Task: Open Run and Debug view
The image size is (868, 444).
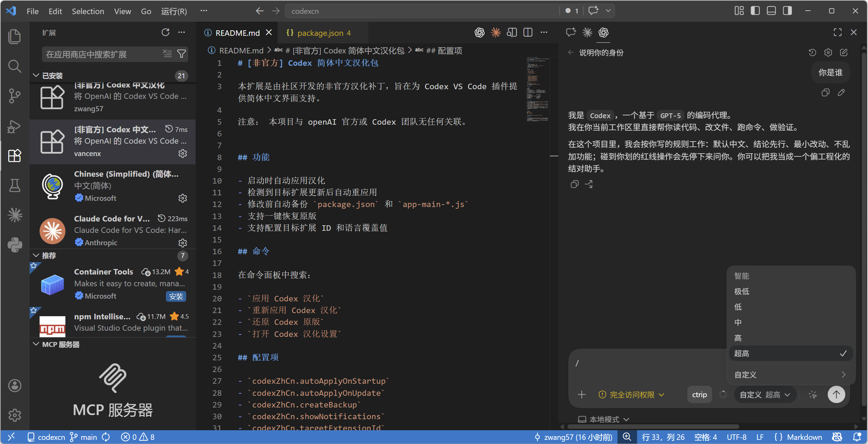Action: coord(14,126)
